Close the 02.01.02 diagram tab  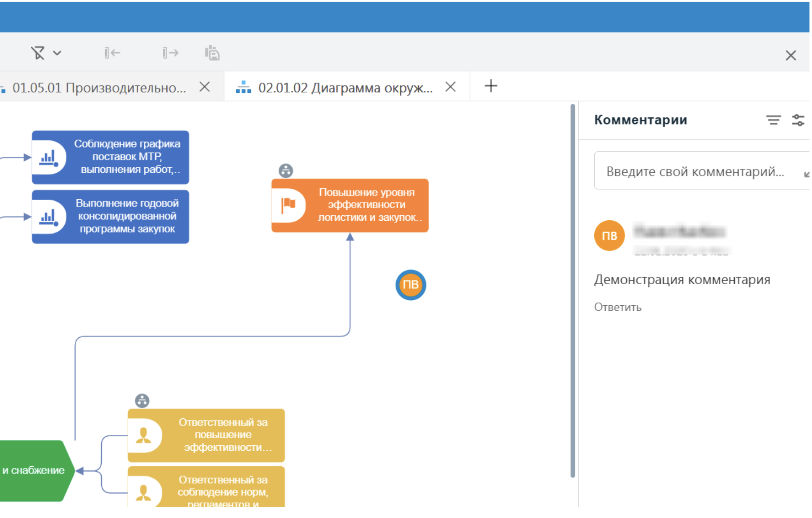[451, 87]
